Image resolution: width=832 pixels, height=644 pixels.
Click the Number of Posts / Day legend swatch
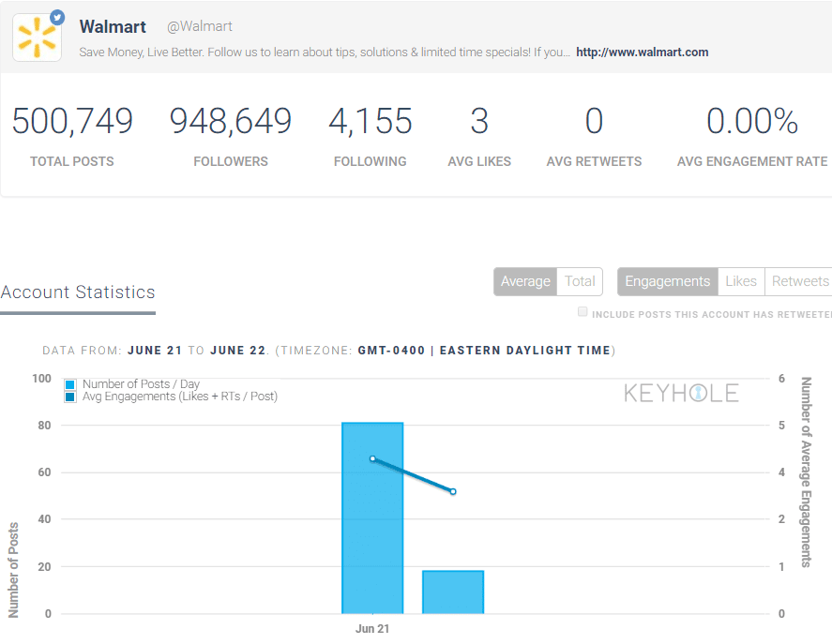click(70, 384)
